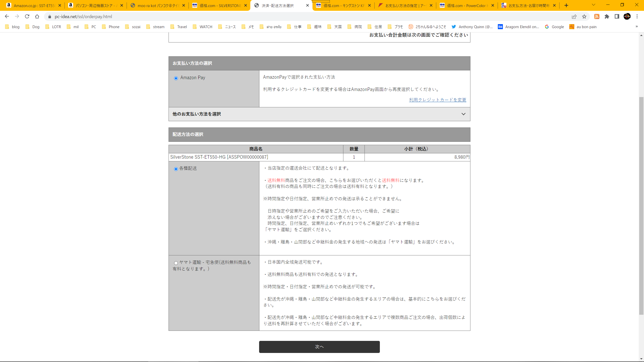This screenshot has width=644, height=362.
Task: Open the Chrome three-dot menu
Action: [637, 17]
